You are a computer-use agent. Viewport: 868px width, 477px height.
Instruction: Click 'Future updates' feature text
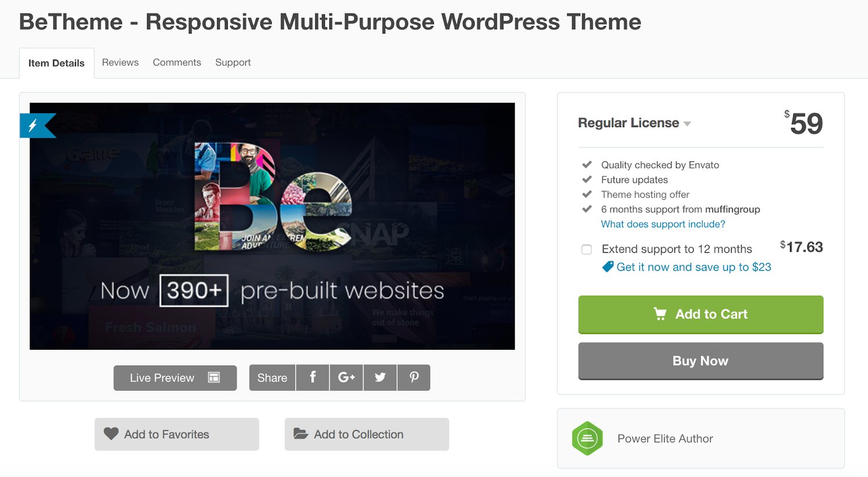634,180
